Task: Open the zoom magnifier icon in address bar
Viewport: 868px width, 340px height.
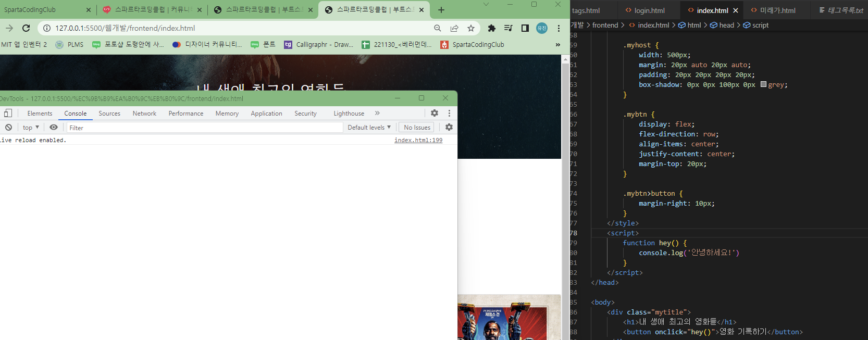Action: click(x=438, y=28)
